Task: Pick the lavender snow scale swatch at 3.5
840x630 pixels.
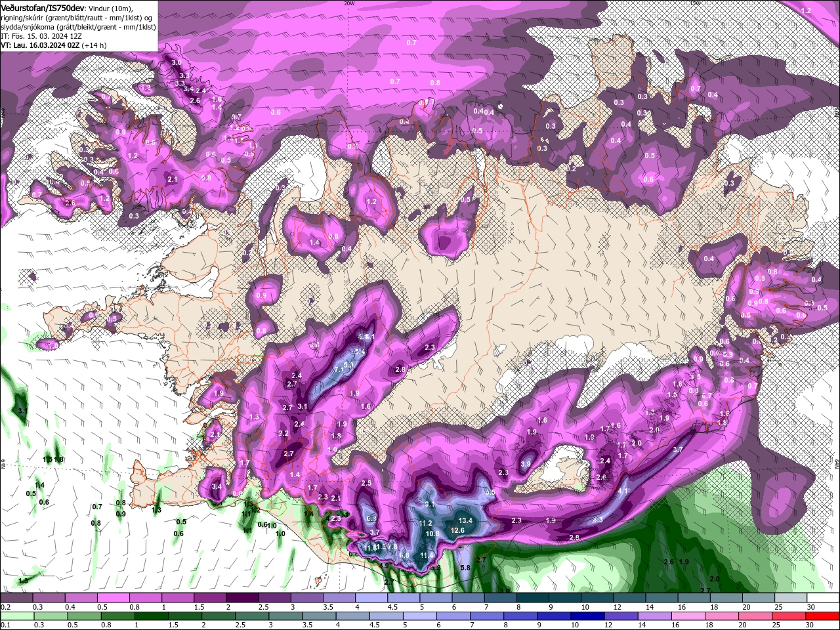Action: pyautogui.click(x=339, y=598)
